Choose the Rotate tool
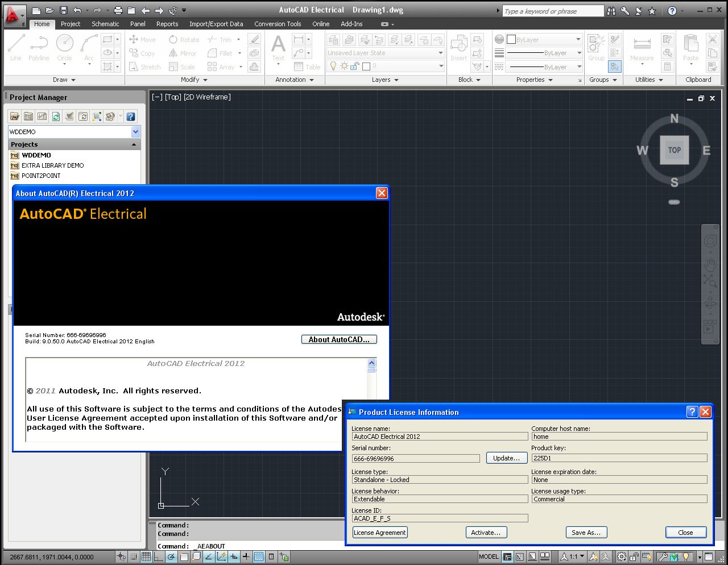The width and height of the screenshot is (728, 565). [x=184, y=40]
